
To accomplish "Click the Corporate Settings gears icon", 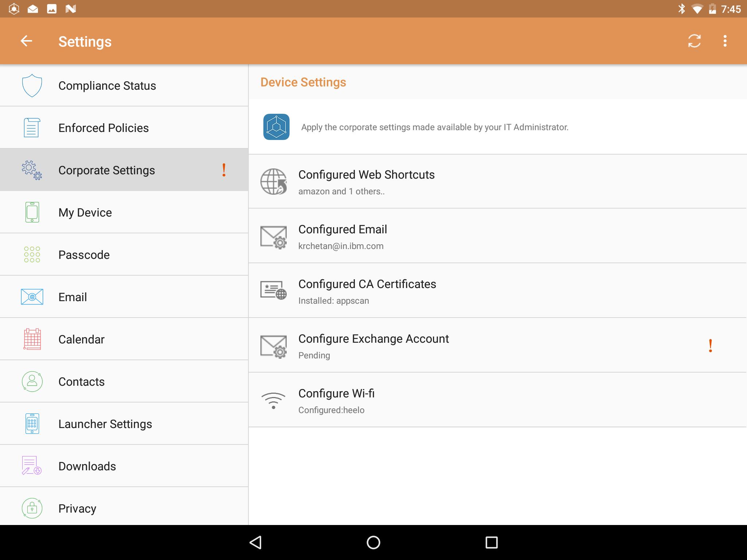I will coord(32,170).
